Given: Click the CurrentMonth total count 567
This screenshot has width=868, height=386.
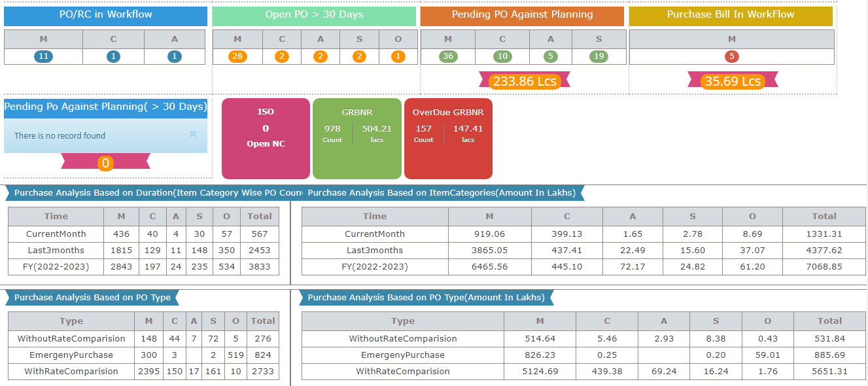Looking at the screenshot, I should coord(260,234).
